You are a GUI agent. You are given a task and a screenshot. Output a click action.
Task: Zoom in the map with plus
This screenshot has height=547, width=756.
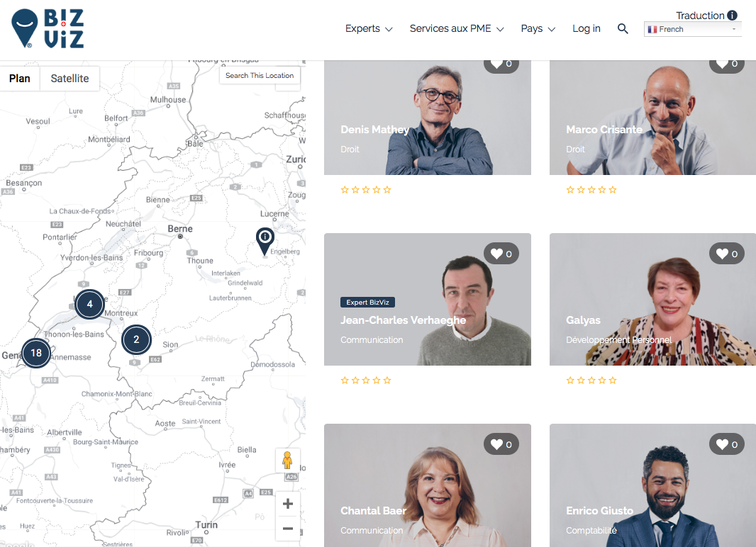pyautogui.click(x=288, y=504)
